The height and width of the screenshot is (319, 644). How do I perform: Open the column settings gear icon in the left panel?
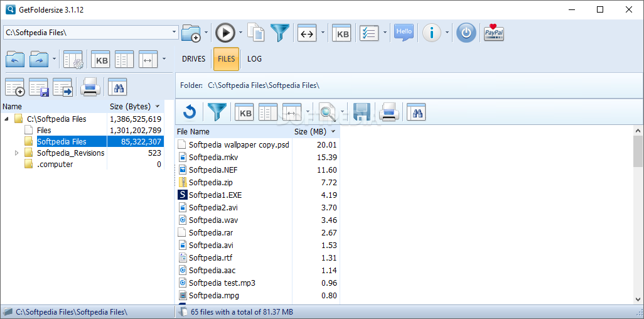(73, 60)
